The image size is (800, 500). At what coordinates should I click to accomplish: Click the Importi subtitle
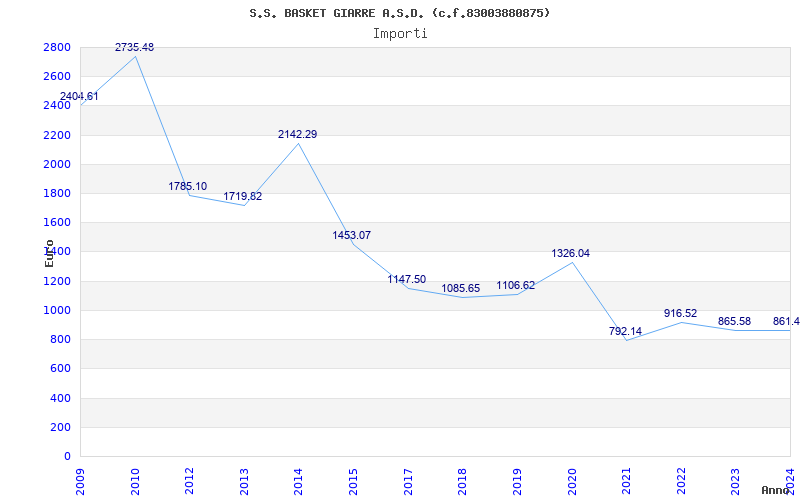400,34
